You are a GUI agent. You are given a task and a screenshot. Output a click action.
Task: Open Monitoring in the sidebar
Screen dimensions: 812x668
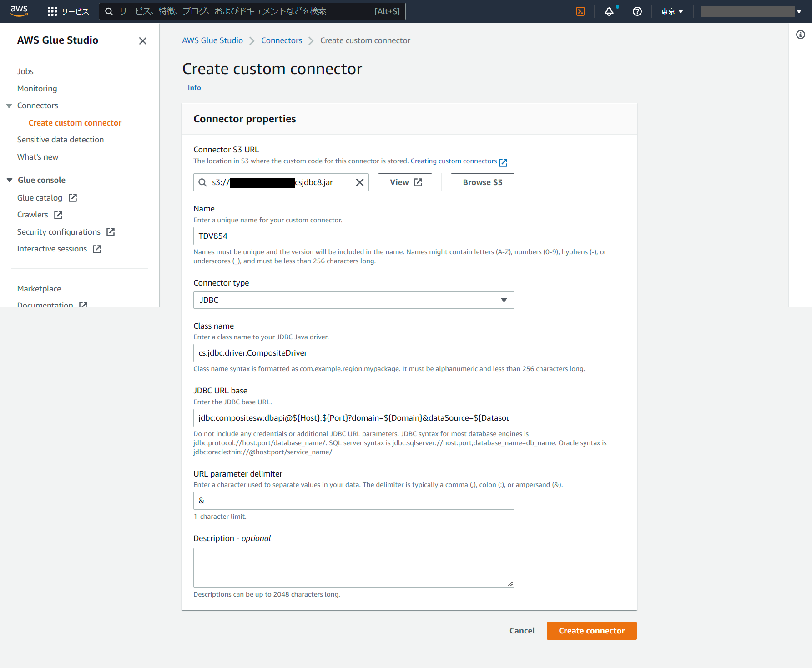coord(37,89)
